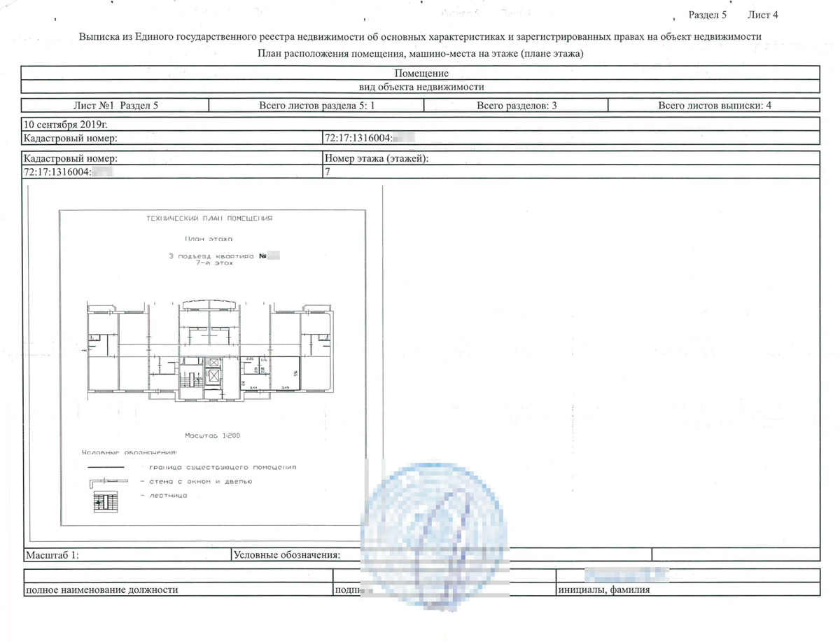The image size is (840, 642).
Task: Click the balcony outline at top of plan
Action: pyautogui.click(x=209, y=302)
